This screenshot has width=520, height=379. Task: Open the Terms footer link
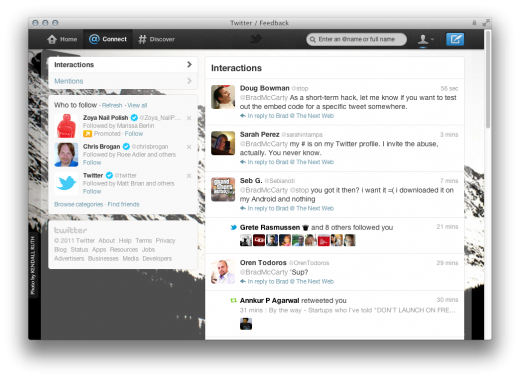[144, 241]
